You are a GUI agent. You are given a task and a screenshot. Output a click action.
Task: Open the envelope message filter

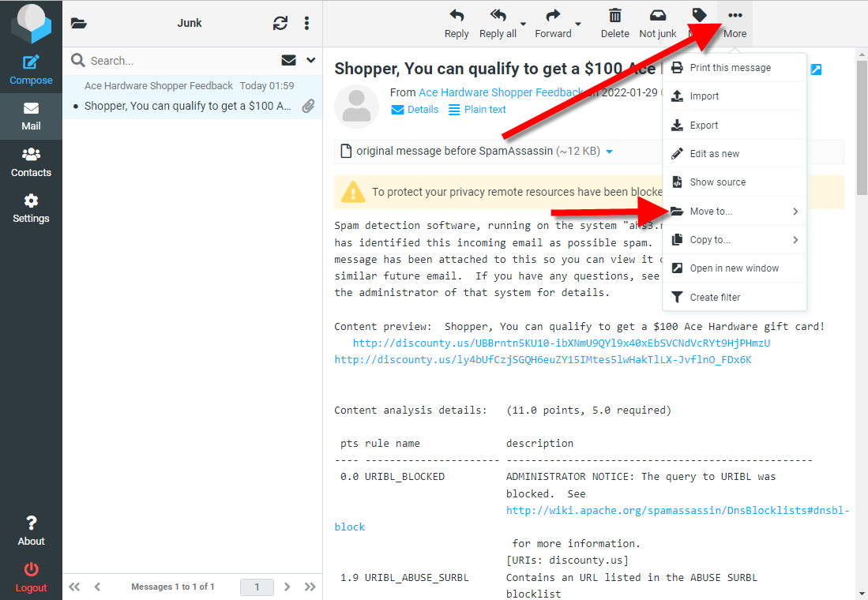288,60
